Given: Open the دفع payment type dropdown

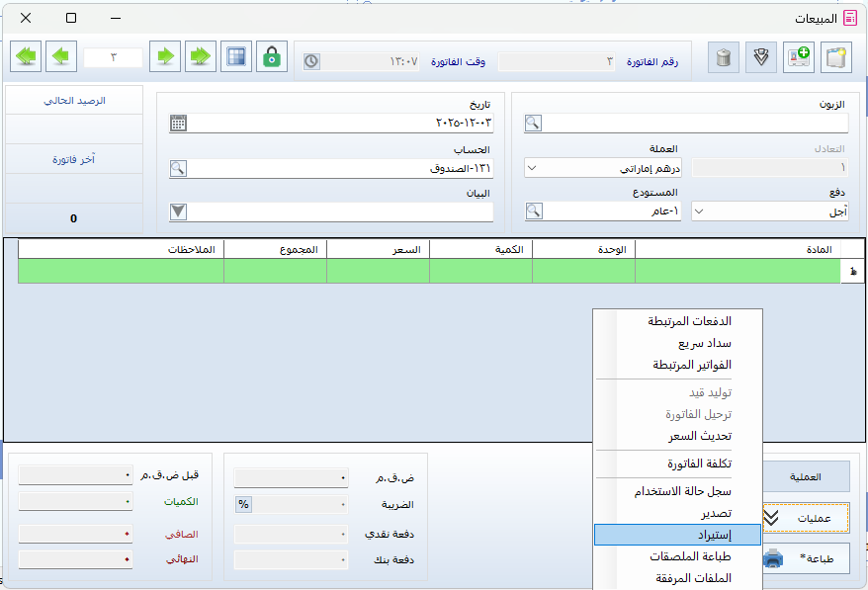Looking at the screenshot, I should click(x=700, y=211).
